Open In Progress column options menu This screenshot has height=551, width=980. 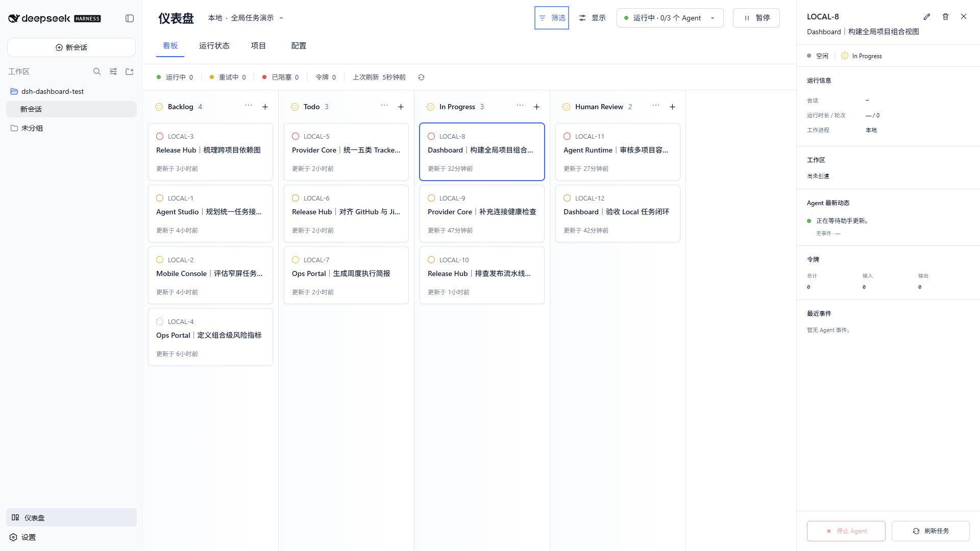coord(520,106)
